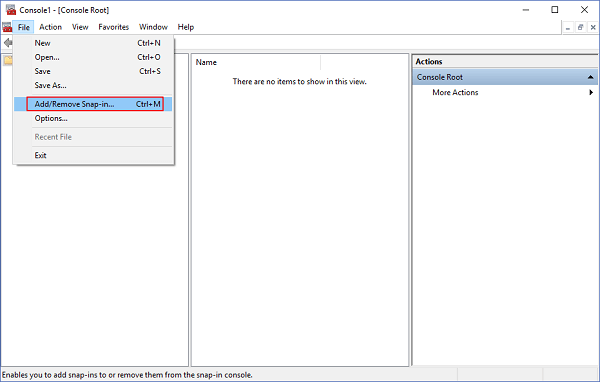Screen dimensions: 600x382
Task: Click the console document icon beside the File menu
Action: point(7,27)
